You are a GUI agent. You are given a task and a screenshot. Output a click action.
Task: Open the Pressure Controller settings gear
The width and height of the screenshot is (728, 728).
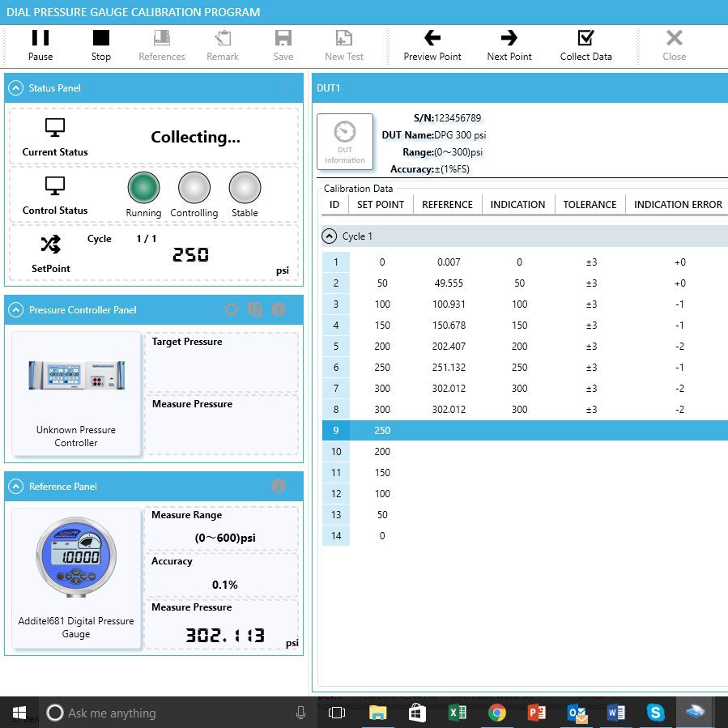point(232,309)
